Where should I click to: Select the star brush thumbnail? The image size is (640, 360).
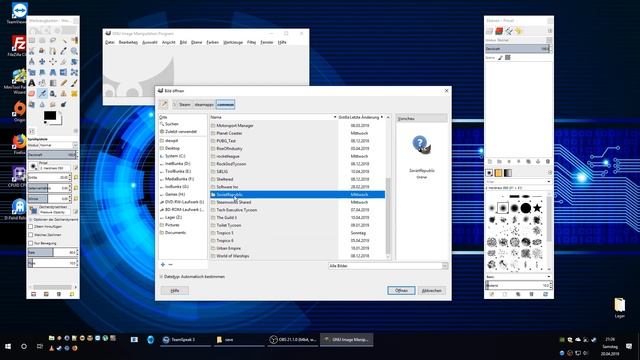coord(537,208)
